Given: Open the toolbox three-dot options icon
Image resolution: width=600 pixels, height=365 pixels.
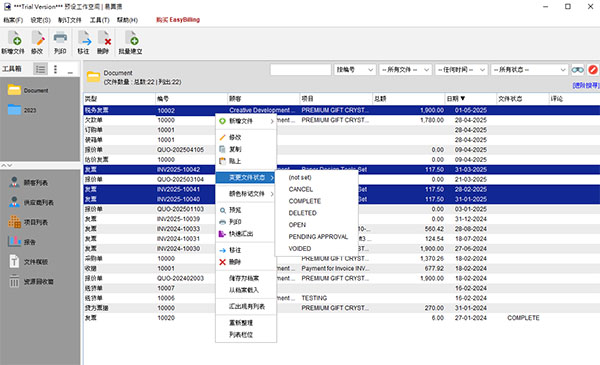Looking at the screenshot, I should tap(56, 69).
